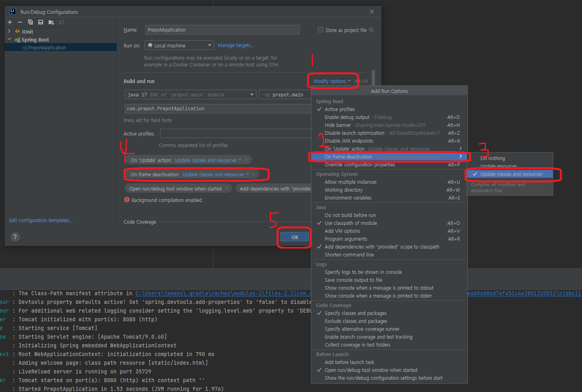Screen dimensions: 582x392
Task: Toggle Open run/debug tool window when started menu option
Action: click(x=389, y=370)
